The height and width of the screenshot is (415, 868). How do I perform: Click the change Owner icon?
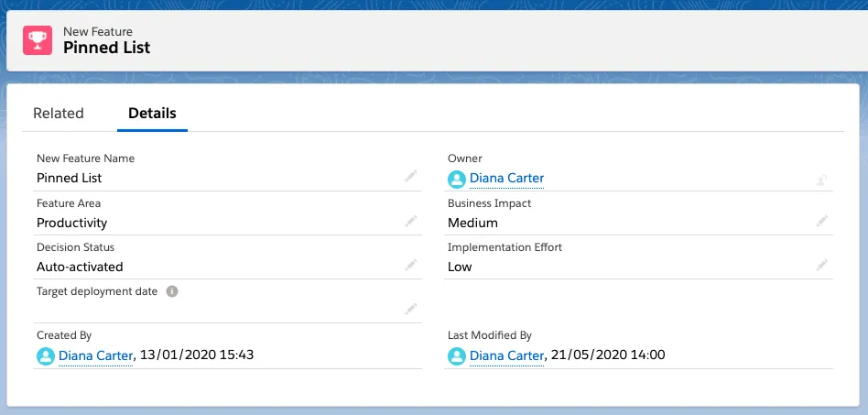[x=822, y=180]
